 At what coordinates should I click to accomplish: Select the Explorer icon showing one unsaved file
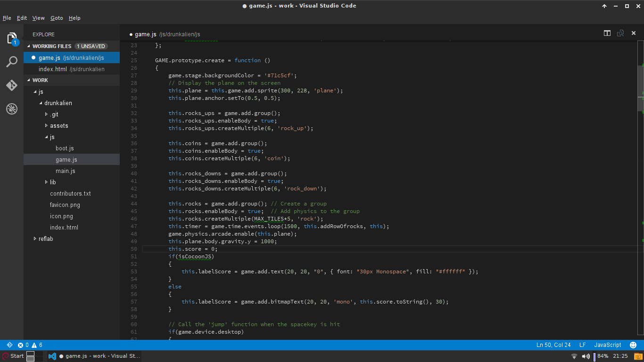tap(11, 38)
